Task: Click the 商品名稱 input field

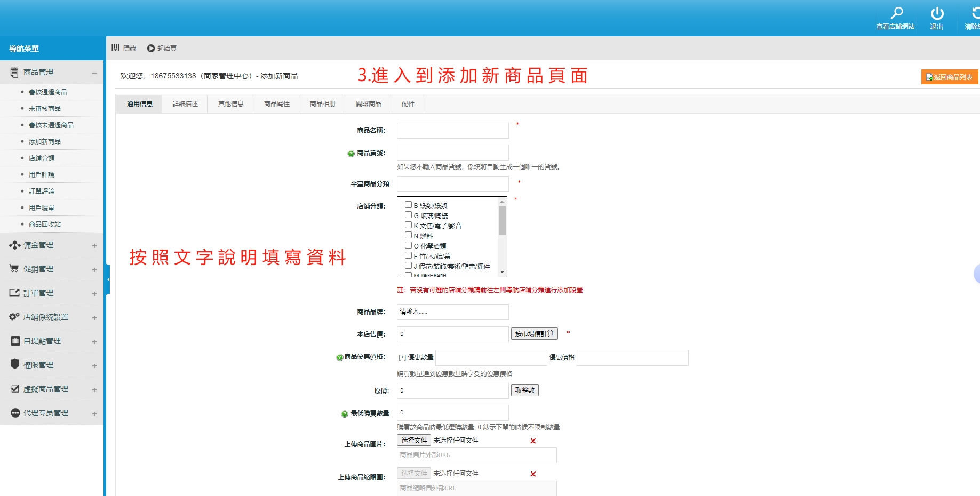Action: [x=452, y=131]
